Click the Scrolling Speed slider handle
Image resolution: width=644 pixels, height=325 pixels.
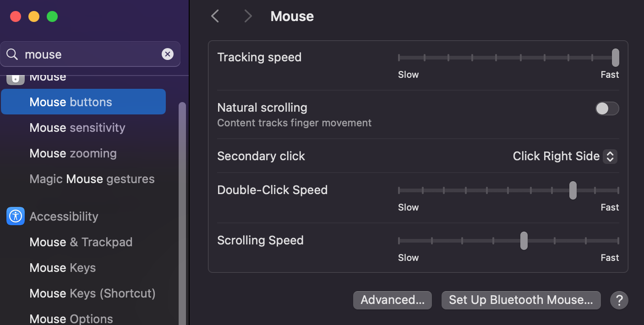pos(524,241)
